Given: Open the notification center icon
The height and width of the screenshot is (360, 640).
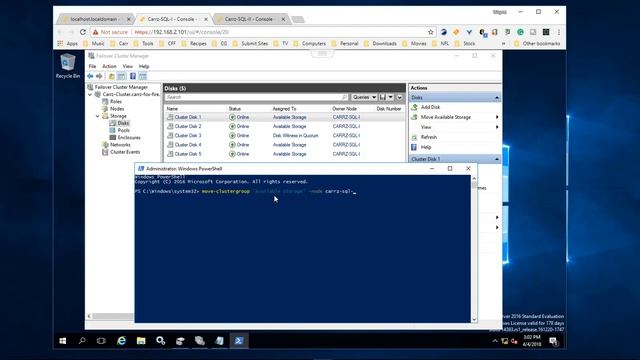Looking at the screenshot, I should [x=553, y=341].
